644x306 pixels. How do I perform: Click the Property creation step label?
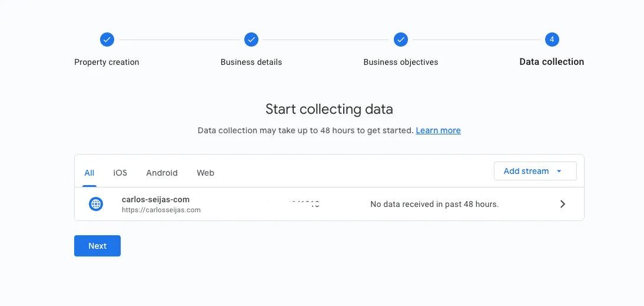coord(107,62)
